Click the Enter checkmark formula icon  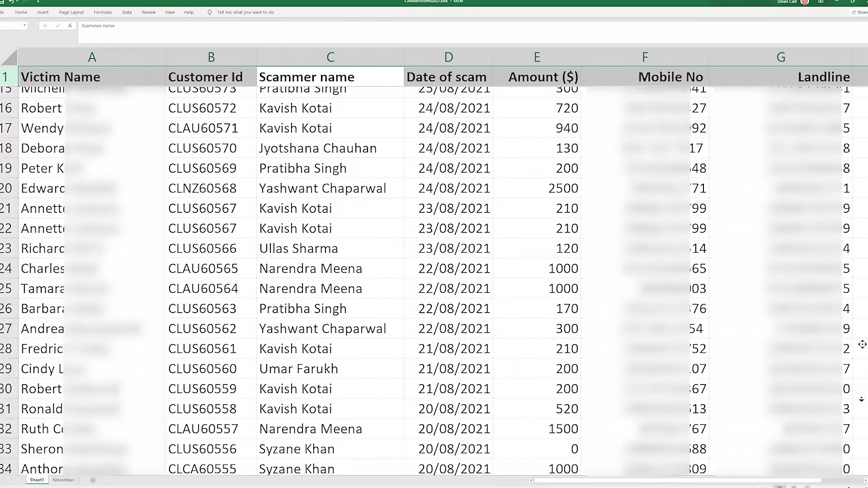pos(57,26)
